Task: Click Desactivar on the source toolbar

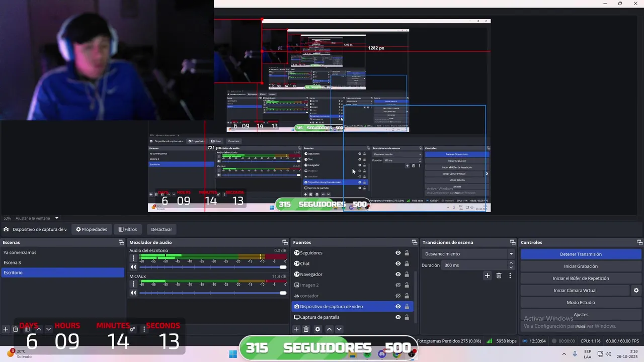Action: coord(162,229)
